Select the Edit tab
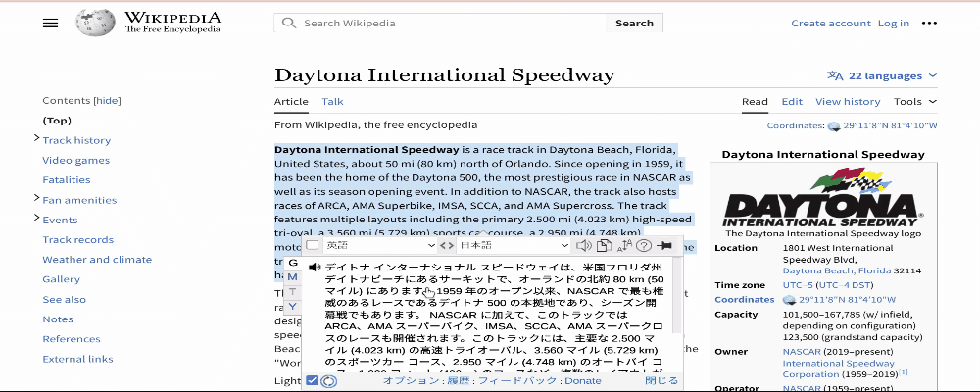The height and width of the screenshot is (392, 980). (792, 101)
